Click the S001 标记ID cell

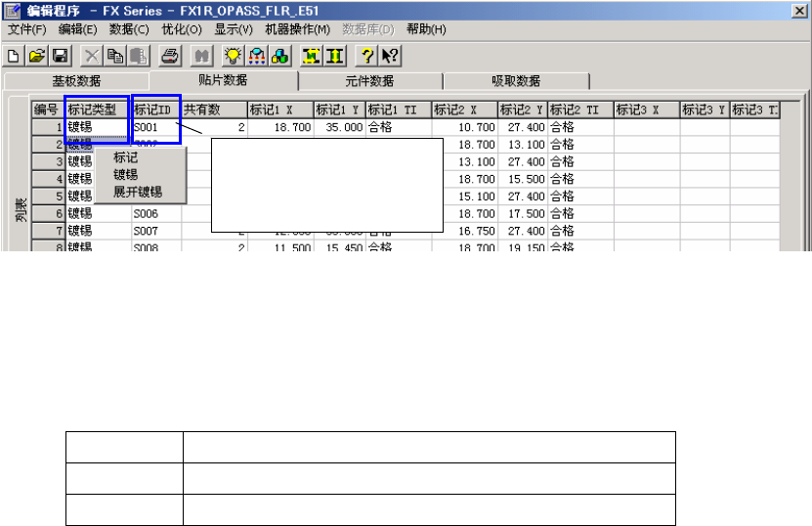[x=155, y=127]
